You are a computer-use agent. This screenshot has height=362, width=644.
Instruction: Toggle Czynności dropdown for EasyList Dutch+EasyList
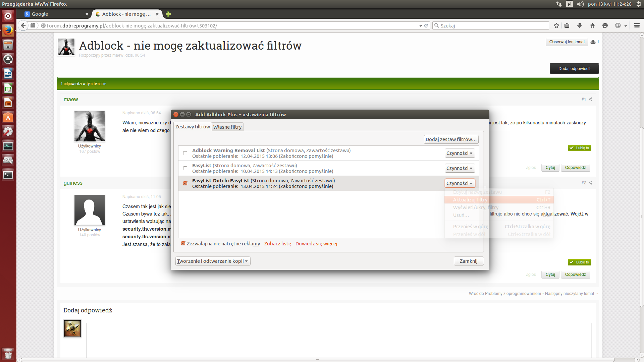[x=460, y=183]
